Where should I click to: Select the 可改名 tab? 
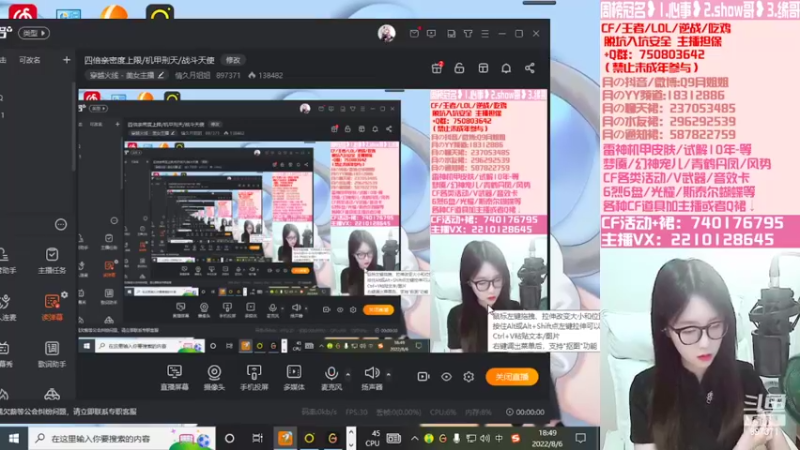(30, 60)
